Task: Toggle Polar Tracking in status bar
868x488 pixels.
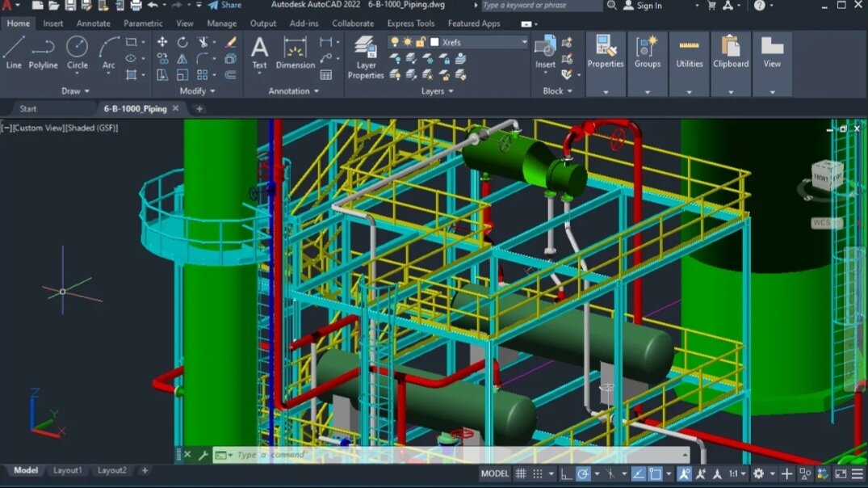Action: [x=583, y=473]
